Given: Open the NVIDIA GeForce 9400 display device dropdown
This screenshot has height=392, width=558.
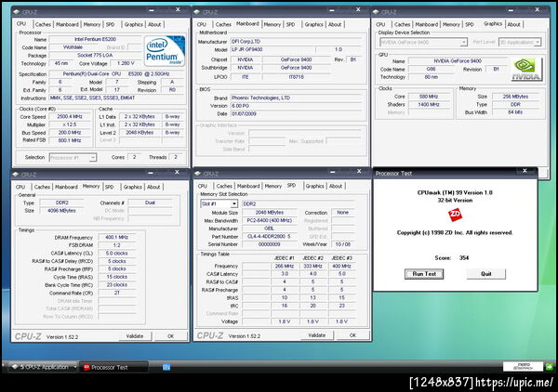Looking at the screenshot, I should pos(423,43).
